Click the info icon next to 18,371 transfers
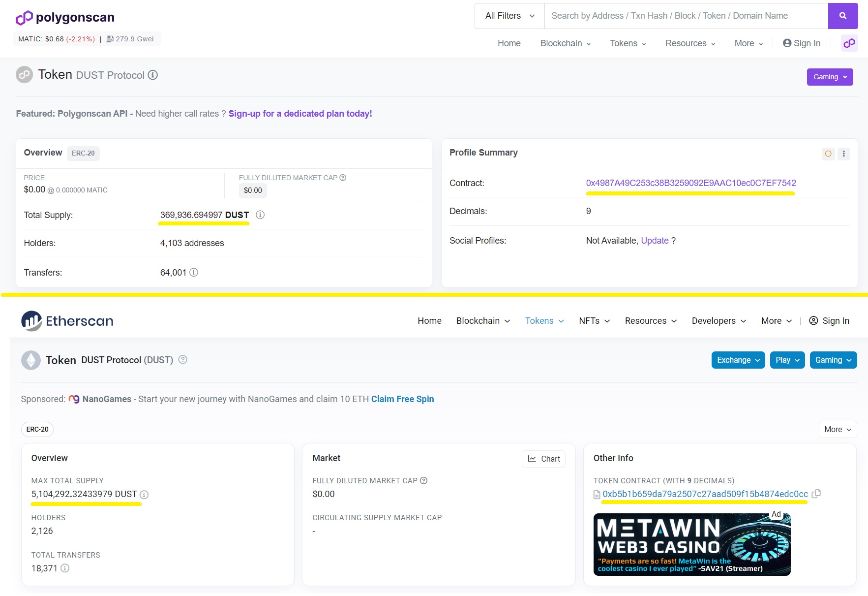Screen dimensions: 868x596 click(x=65, y=568)
